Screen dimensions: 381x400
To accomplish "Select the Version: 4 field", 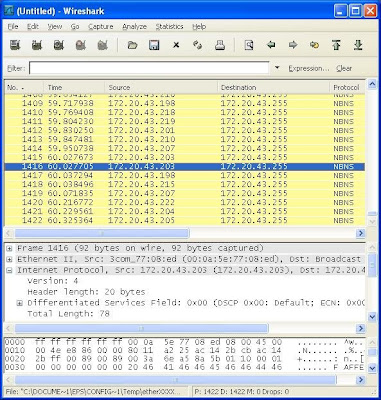I will pos(53,281).
